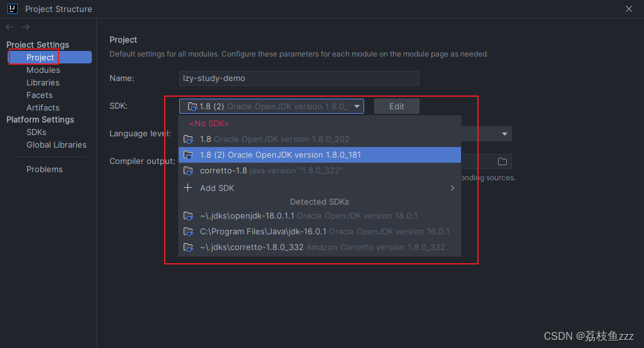Open the Language level dropdown arrow

click(504, 134)
